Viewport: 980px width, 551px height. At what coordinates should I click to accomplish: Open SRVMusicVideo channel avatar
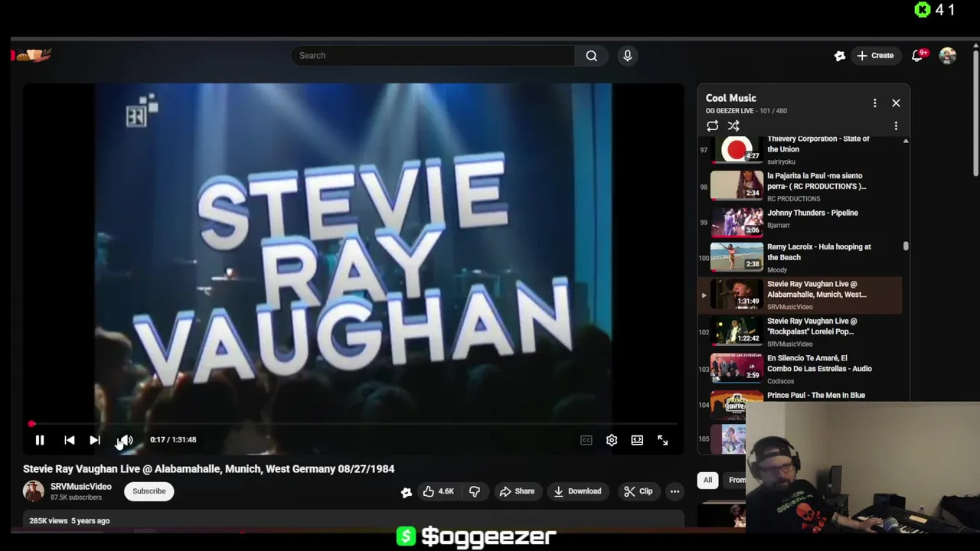(34, 491)
